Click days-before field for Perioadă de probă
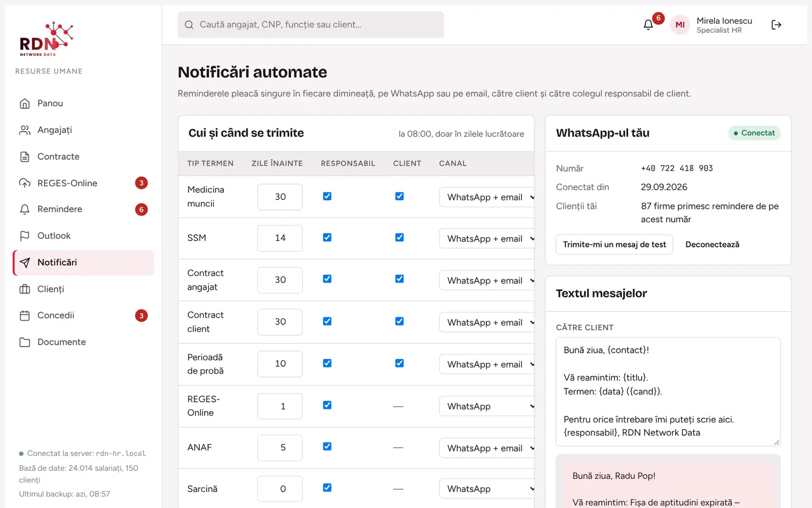The width and height of the screenshot is (812, 508). [x=280, y=364]
